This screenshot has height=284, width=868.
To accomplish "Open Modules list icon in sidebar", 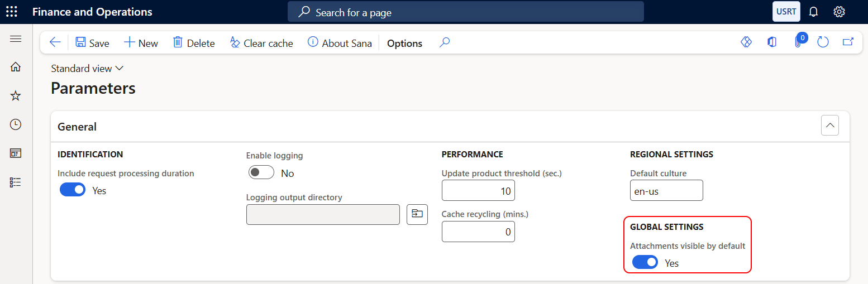I will click(16, 182).
